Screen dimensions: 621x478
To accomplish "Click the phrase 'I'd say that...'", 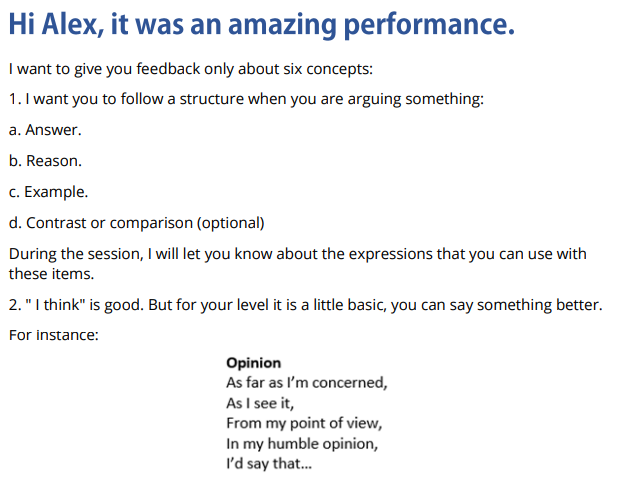I will point(268,464).
